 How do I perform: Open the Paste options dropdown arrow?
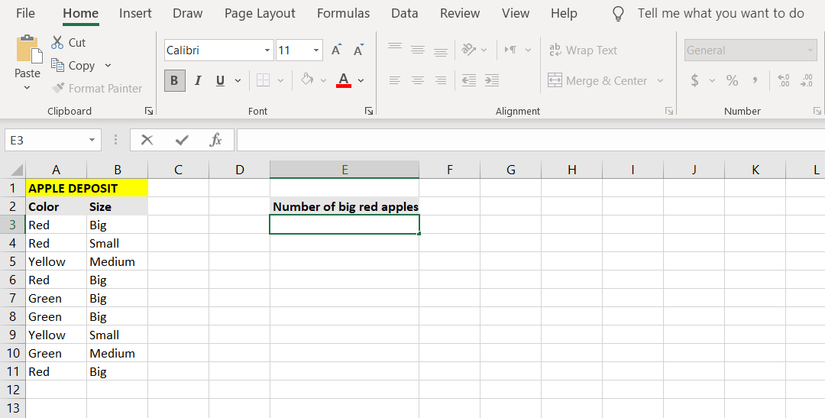click(27, 88)
